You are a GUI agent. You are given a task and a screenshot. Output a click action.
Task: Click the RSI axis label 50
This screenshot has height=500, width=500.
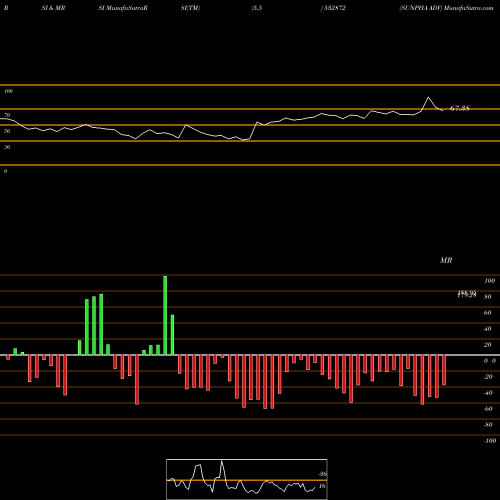coord(7,131)
